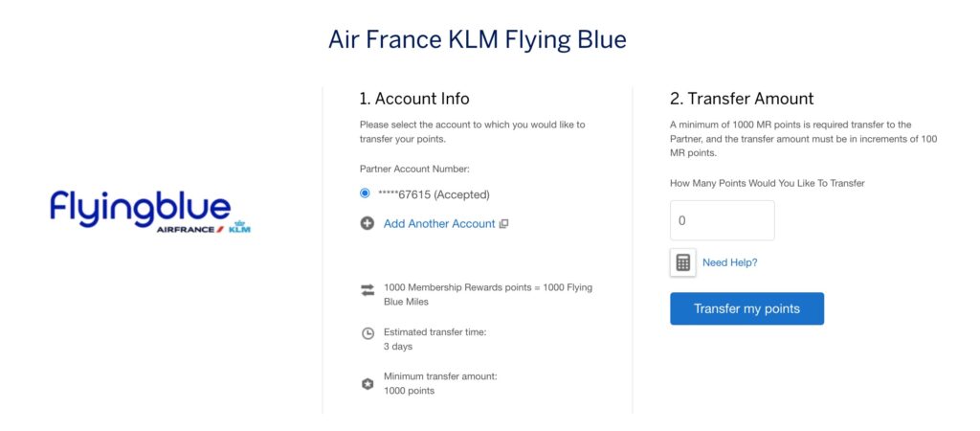Click the *****67615 (Accepted) account label

pyautogui.click(x=435, y=194)
